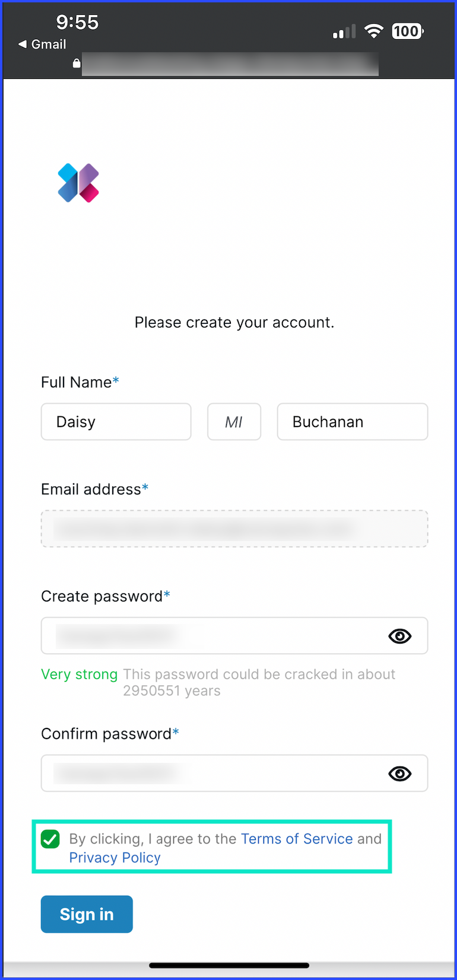
Task: Show the Create password text
Action: 399,636
